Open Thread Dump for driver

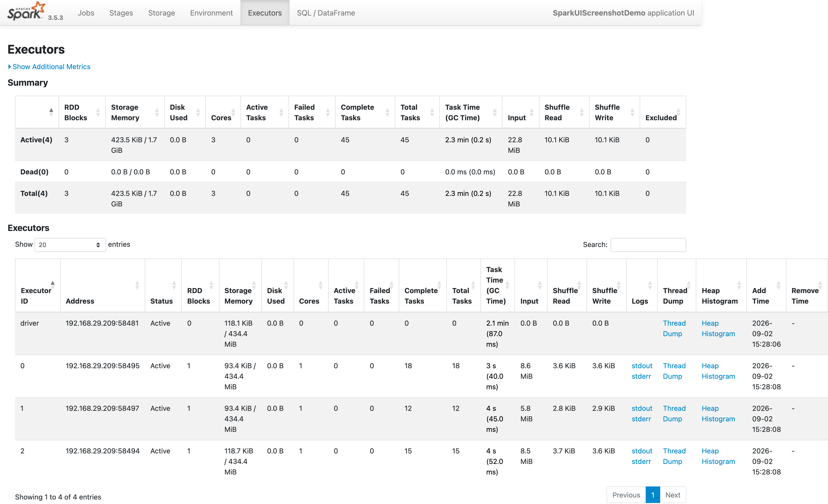click(x=674, y=328)
